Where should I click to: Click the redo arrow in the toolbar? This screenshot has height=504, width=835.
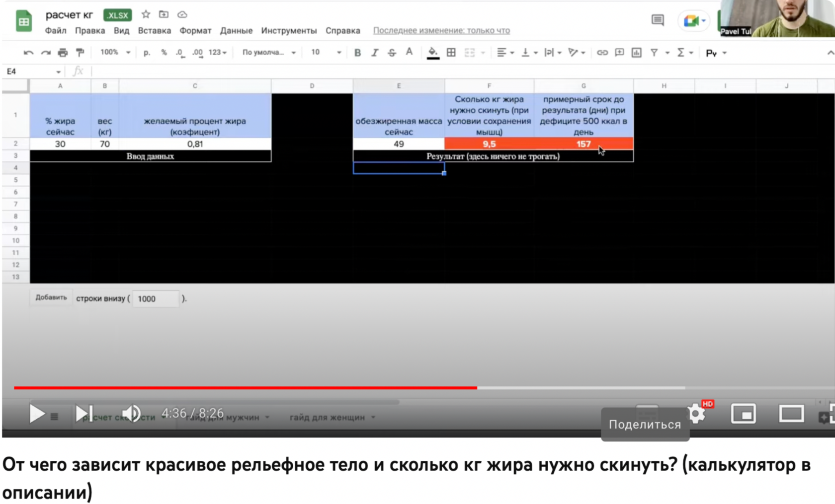coord(46,53)
